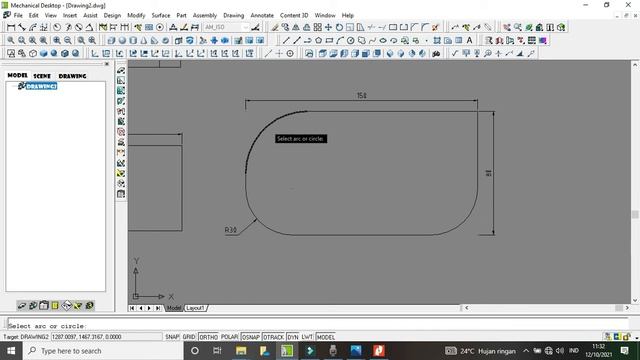Select the Arc draw tool
The image size is (640, 360).
point(340,40)
